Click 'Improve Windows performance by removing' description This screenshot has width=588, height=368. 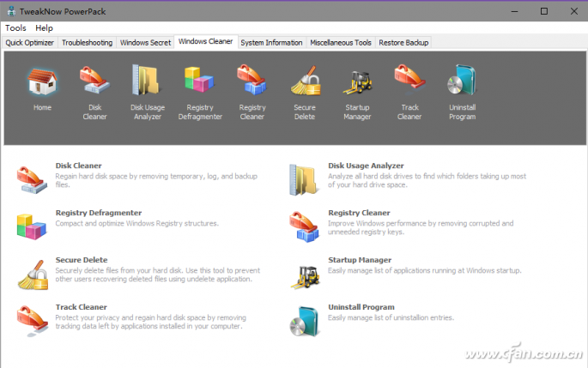click(x=421, y=227)
